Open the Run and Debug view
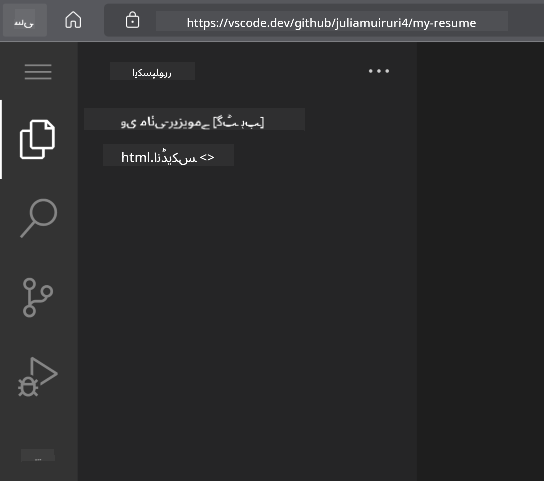 [x=37, y=377]
